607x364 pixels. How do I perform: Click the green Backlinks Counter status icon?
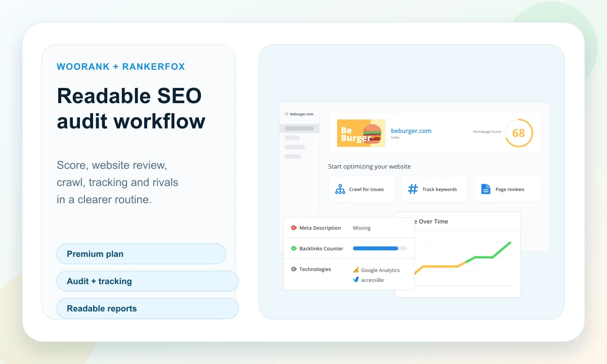click(x=293, y=249)
